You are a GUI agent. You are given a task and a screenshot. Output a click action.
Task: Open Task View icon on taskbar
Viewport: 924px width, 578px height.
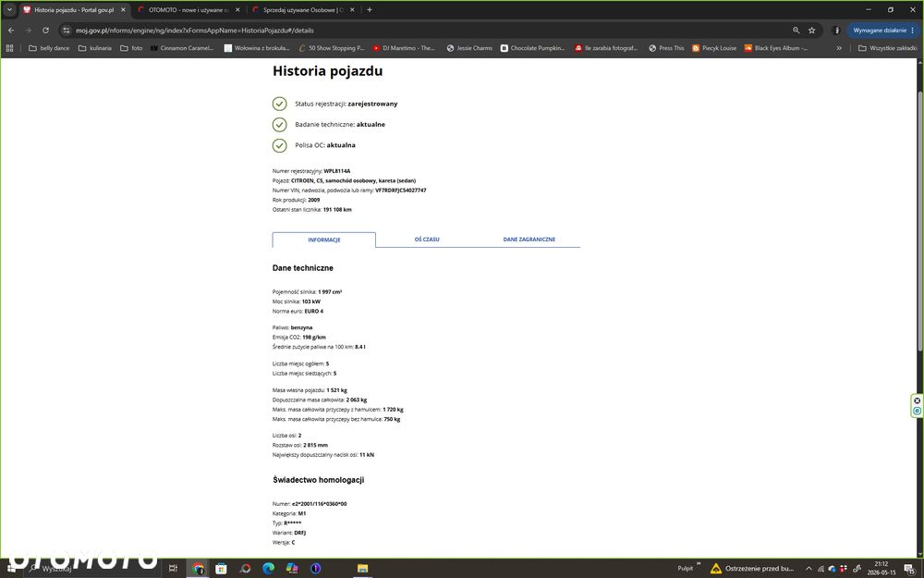point(173,568)
